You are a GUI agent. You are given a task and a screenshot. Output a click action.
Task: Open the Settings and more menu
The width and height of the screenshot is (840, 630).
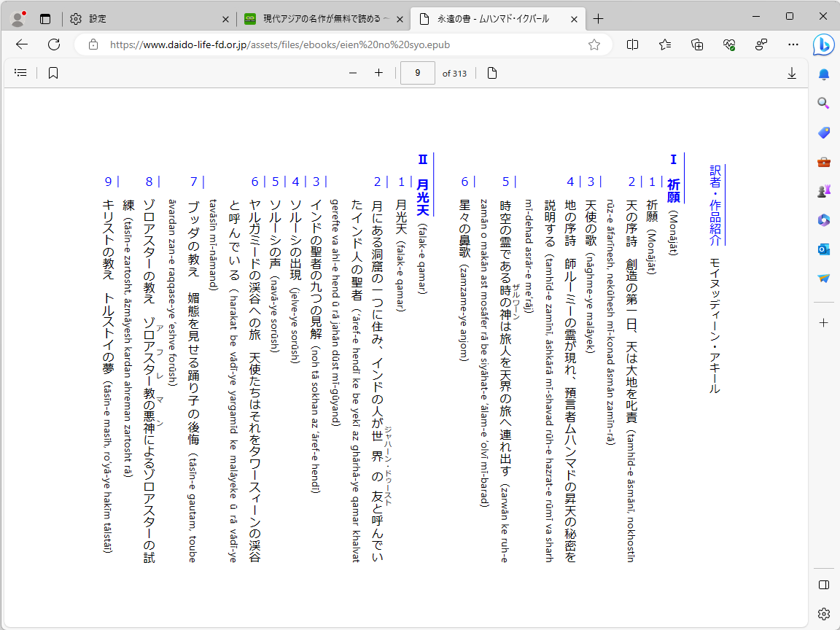click(x=793, y=44)
